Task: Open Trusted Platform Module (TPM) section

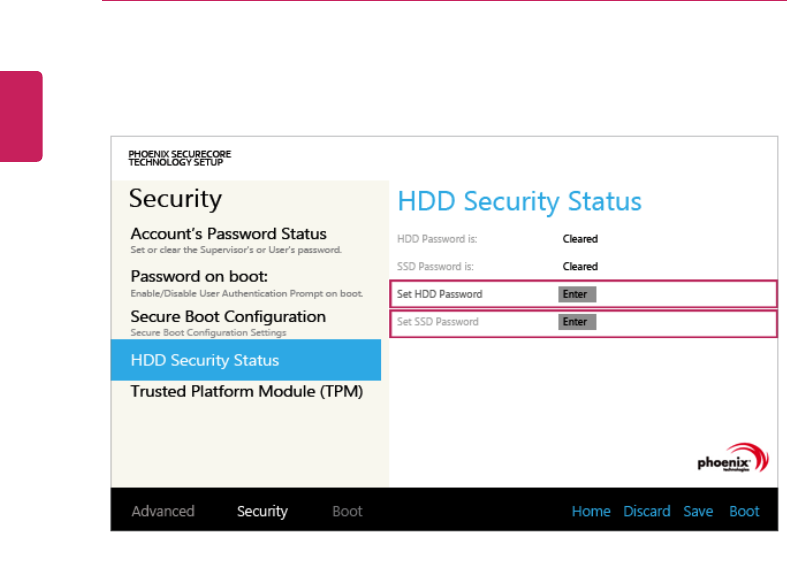Action: [246, 392]
